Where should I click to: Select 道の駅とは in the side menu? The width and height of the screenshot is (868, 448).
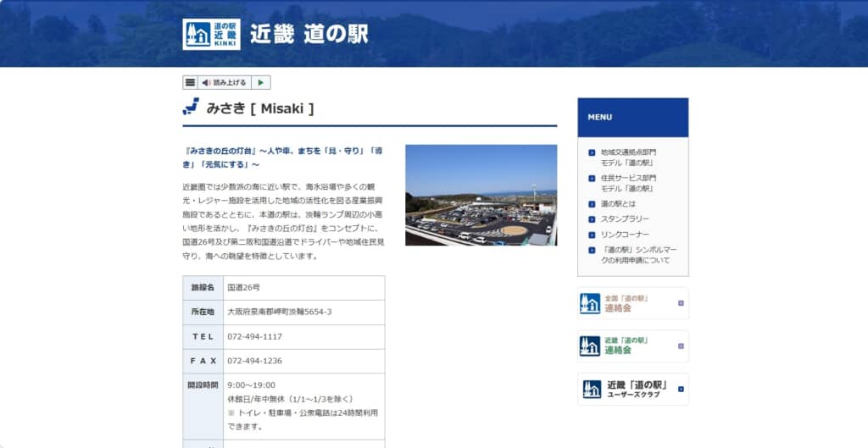(x=618, y=204)
